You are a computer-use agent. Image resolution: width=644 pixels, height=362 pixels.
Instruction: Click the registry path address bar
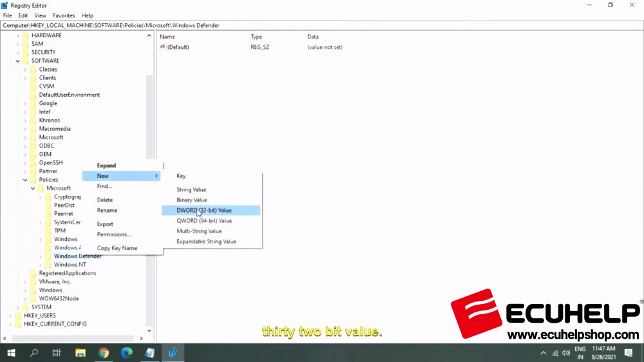pyautogui.click(x=321, y=25)
